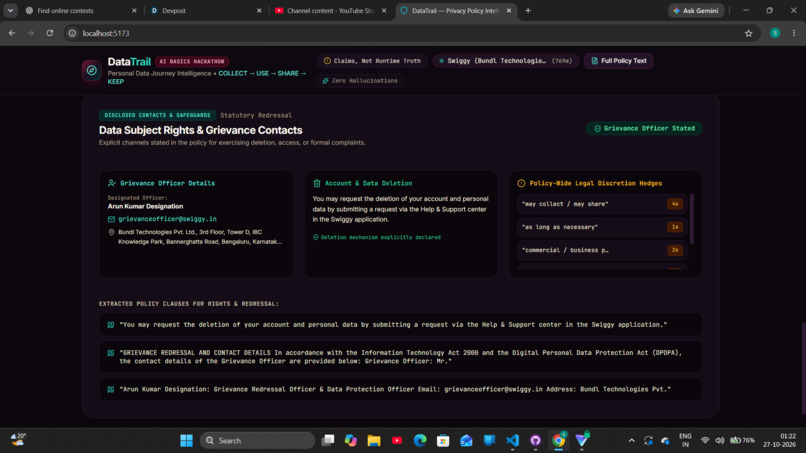Open GitHub Desktop from taskbar
The height and width of the screenshot is (453, 806).
pyautogui.click(x=535, y=441)
